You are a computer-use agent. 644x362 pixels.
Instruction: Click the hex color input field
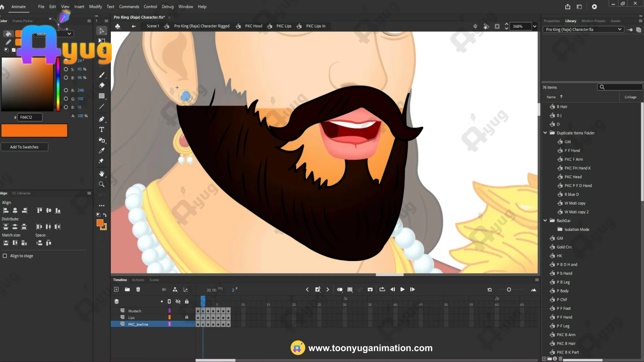(x=30, y=117)
